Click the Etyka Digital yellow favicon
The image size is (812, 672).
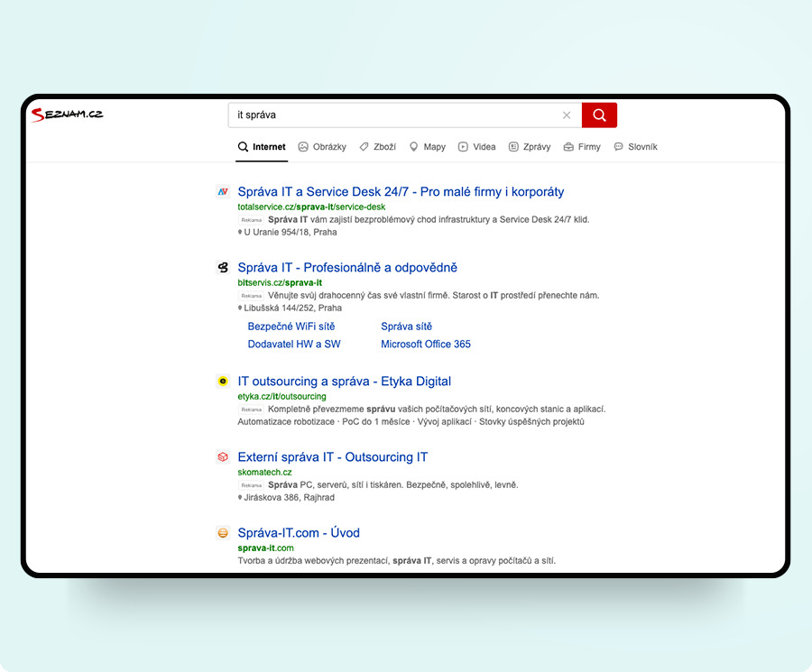click(x=223, y=381)
